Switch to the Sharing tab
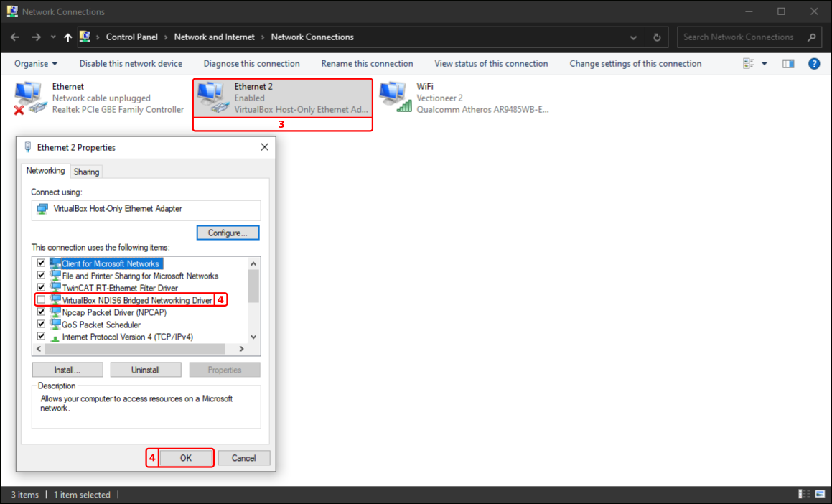The height and width of the screenshot is (504, 832). [86, 172]
